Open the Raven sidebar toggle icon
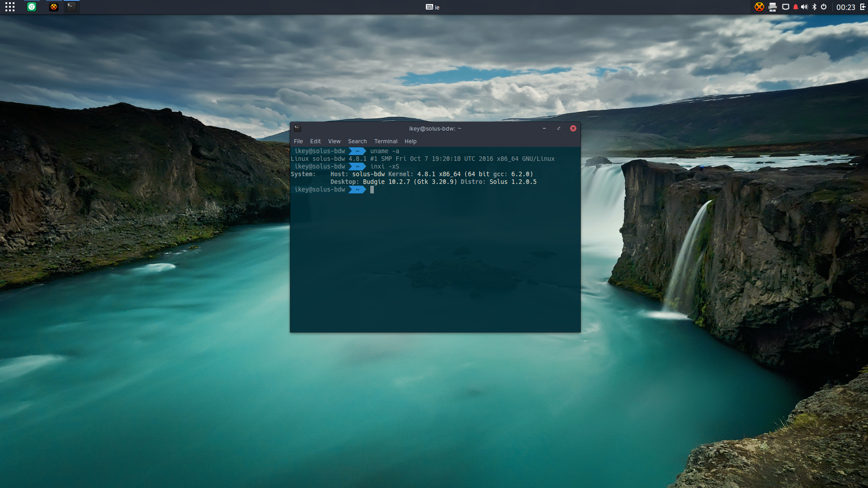Image resolution: width=868 pixels, height=488 pixels. 863,7
